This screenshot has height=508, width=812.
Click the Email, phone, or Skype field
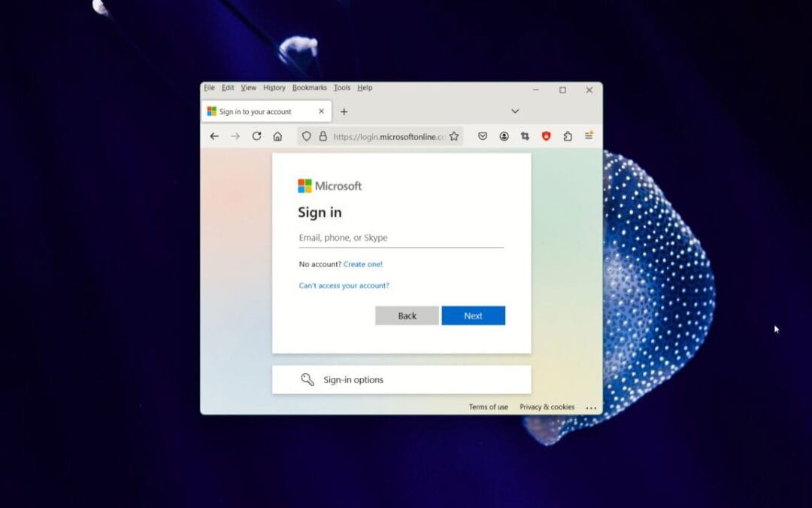click(x=401, y=237)
